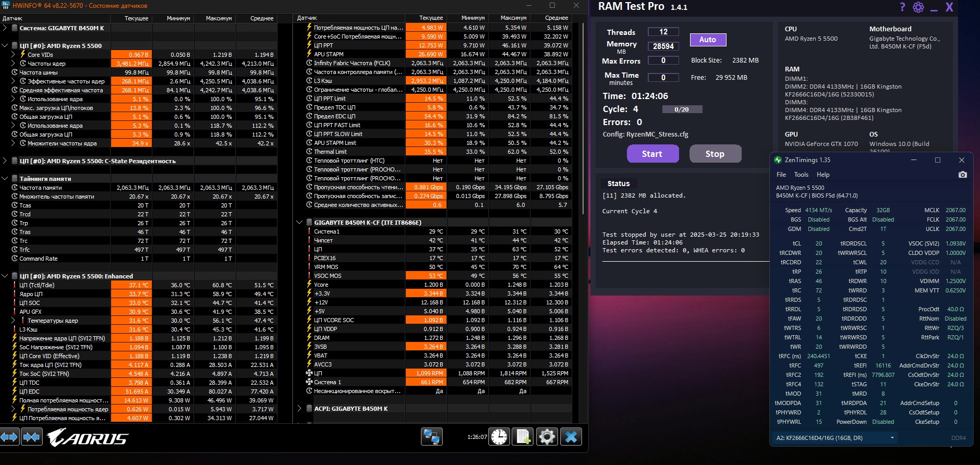The width and height of the screenshot is (980, 465).
Task: Click the thermometer icon next to VRM MOS
Action: (309, 267)
